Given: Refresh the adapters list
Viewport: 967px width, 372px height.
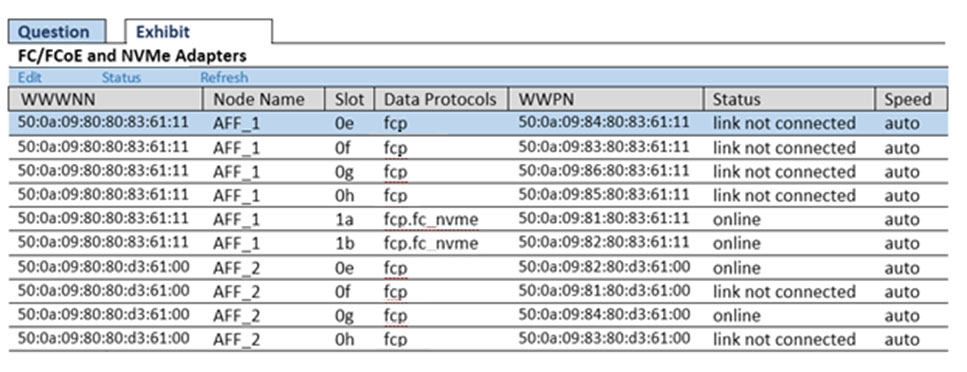Looking at the screenshot, I should (x=224, y=77).
